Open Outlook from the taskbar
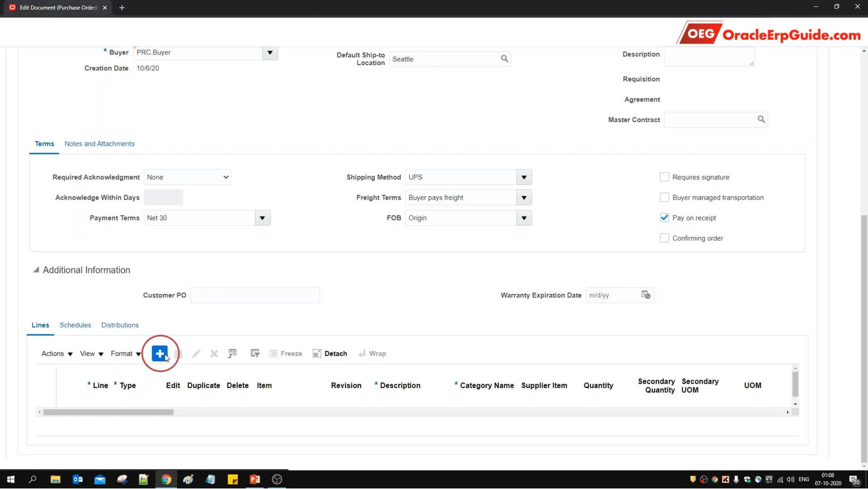Viewport: 868px width, 489px height. [78, 479]
